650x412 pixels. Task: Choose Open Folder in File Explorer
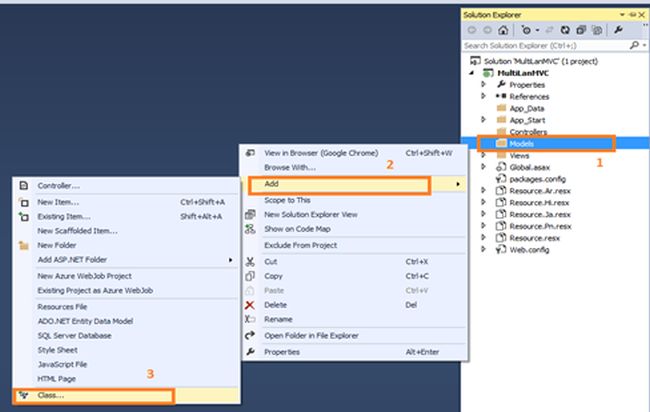354,336
